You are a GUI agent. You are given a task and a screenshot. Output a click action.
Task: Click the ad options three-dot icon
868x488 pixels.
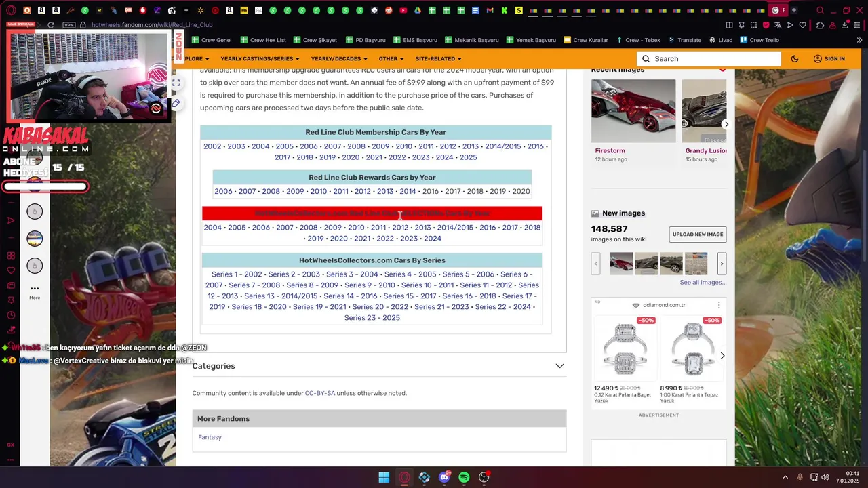tap(719, 306)
